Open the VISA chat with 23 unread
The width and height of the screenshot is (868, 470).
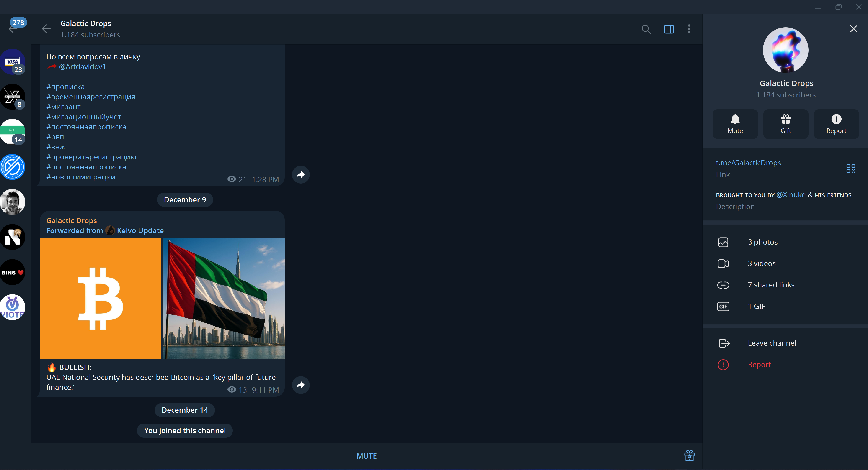click(x=13, y=62)
